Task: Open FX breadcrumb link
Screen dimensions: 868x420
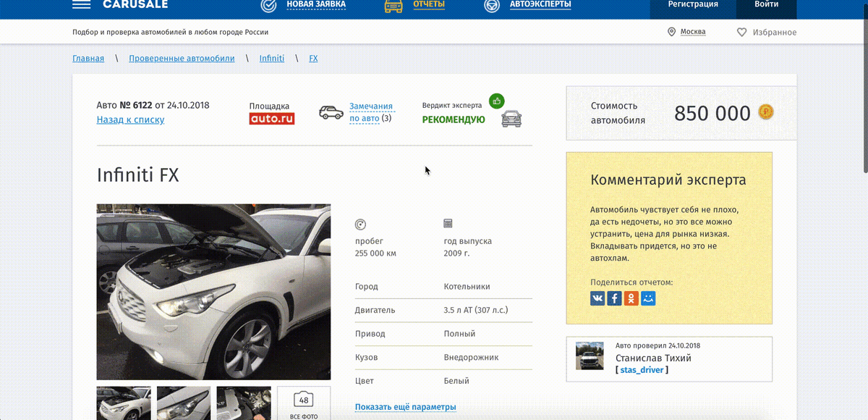Action: (x=313, y=58)
